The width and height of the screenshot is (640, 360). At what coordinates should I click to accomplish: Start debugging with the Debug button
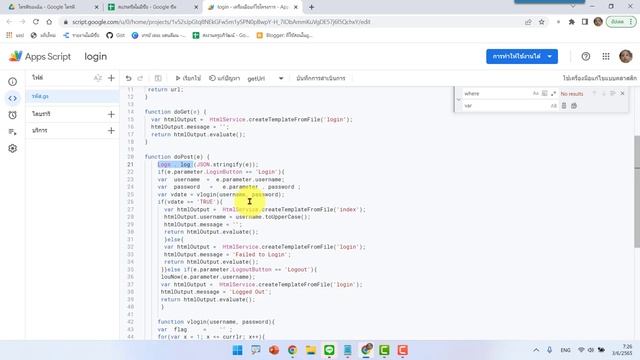(224, 78)
